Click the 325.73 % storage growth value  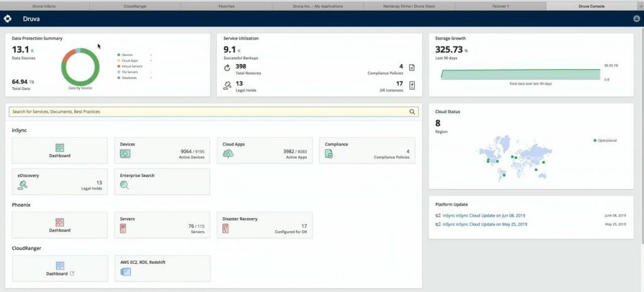452,50
